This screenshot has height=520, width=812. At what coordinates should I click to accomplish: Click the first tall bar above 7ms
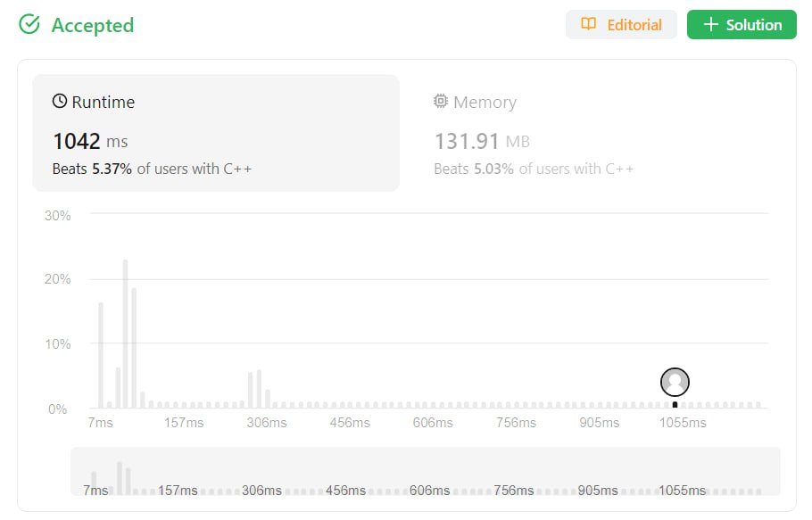tap(101, 355)
